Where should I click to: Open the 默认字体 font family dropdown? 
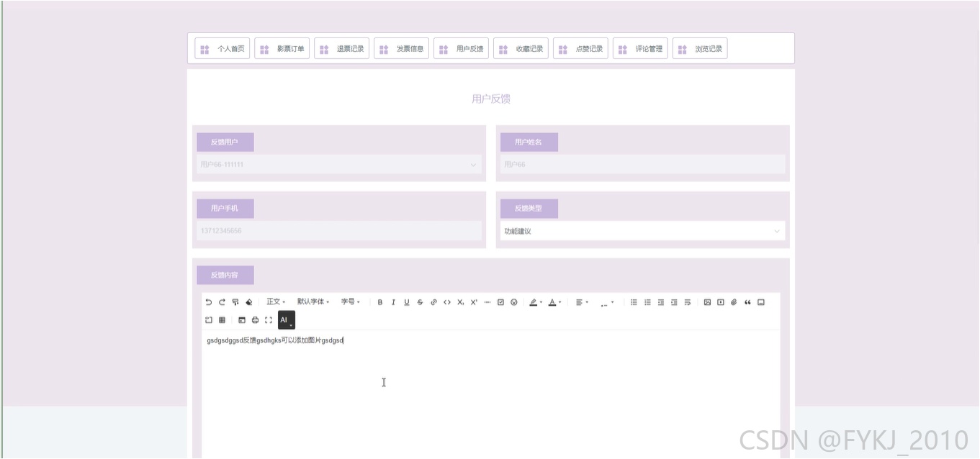(x=313, y=302)
